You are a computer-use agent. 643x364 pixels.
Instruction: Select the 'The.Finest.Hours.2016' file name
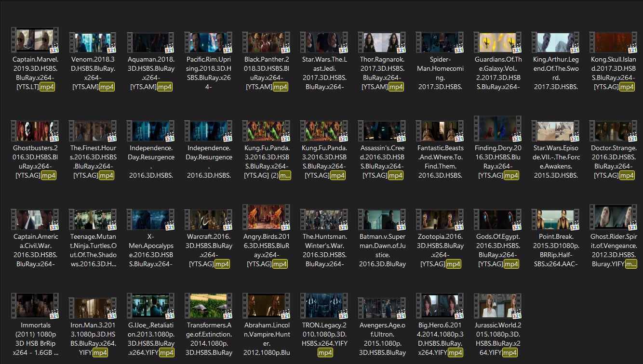[93, 161]
